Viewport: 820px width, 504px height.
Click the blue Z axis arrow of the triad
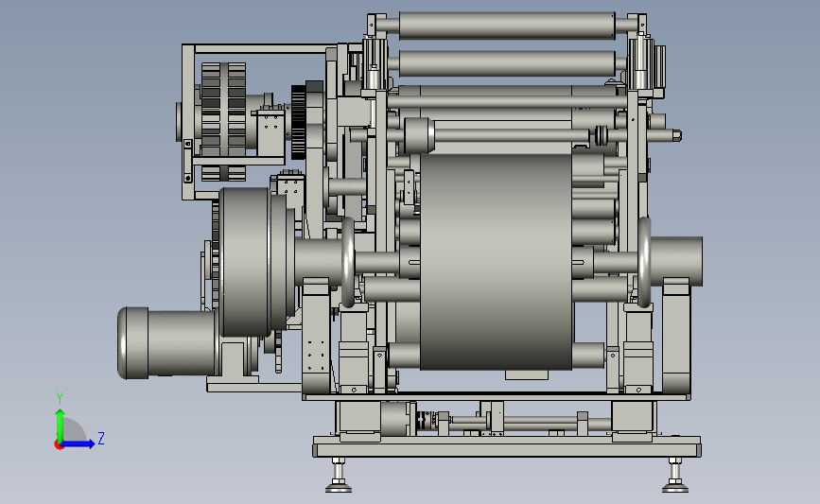pos(78,444)
